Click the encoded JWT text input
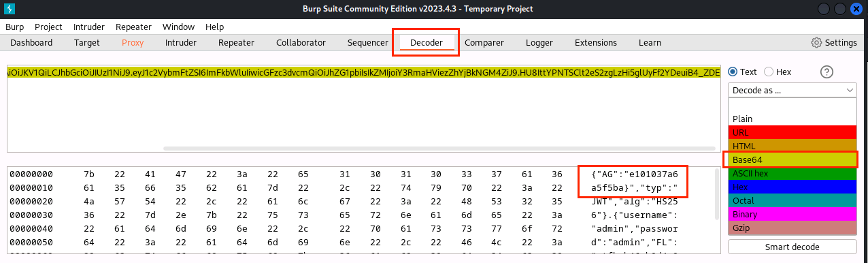 pos(364,109)
